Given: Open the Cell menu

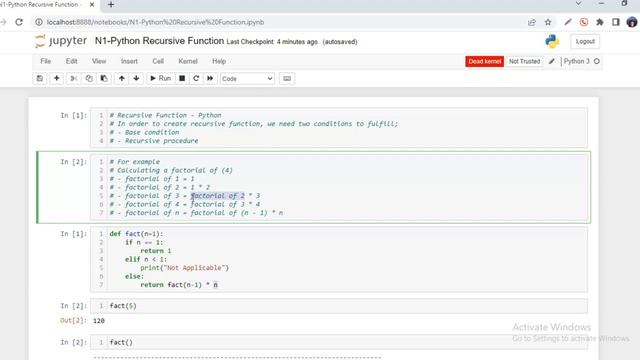Looking at the screenshot, I should (158, 61).
